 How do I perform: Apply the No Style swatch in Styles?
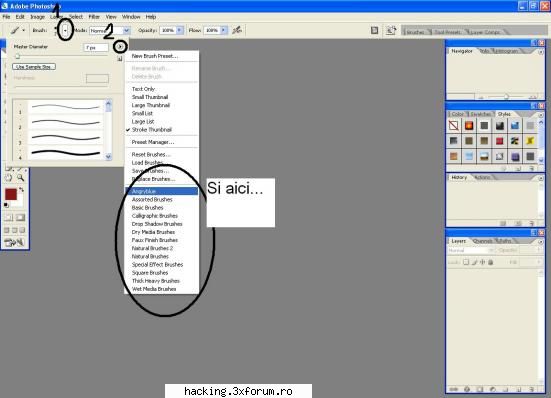tap(454, 125)
